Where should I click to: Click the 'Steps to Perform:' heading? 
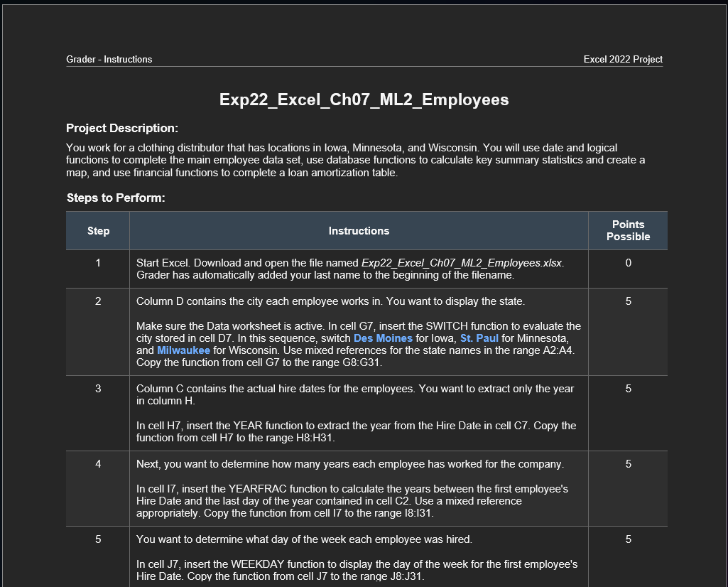(116, 198)
